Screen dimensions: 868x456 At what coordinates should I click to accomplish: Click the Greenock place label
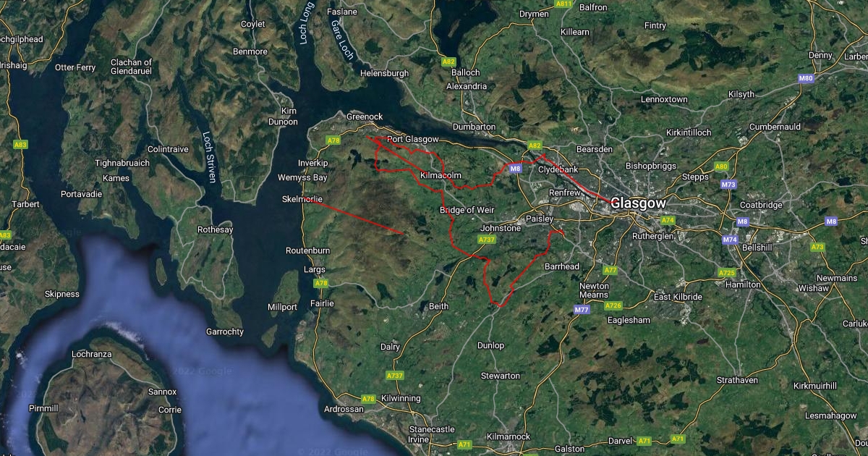(x=365, y=116)
